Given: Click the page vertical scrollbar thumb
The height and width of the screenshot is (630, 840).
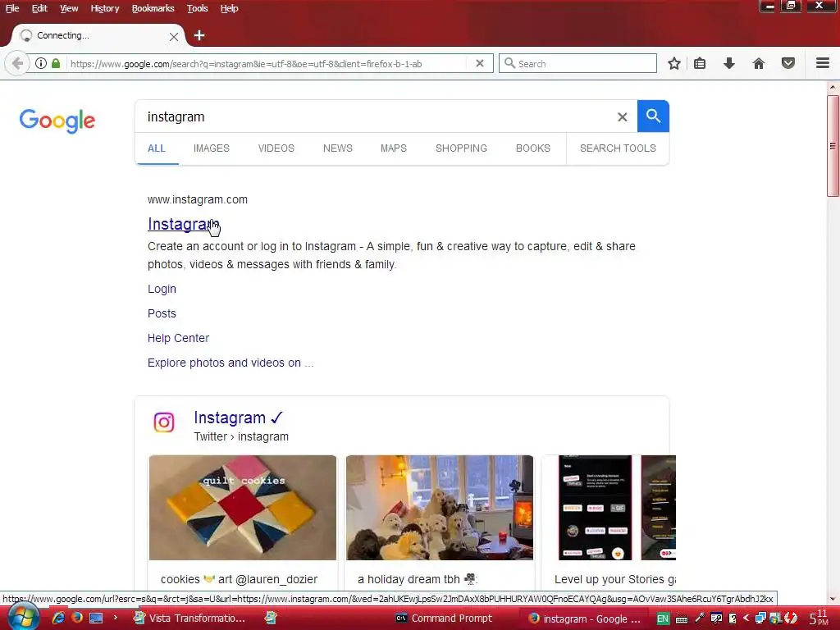Looking at the screenshot, I should pos(833,146).
